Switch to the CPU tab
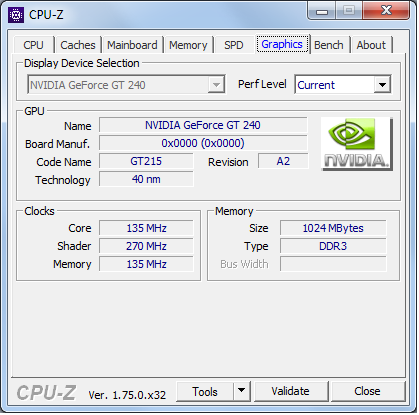 (33, 45)
